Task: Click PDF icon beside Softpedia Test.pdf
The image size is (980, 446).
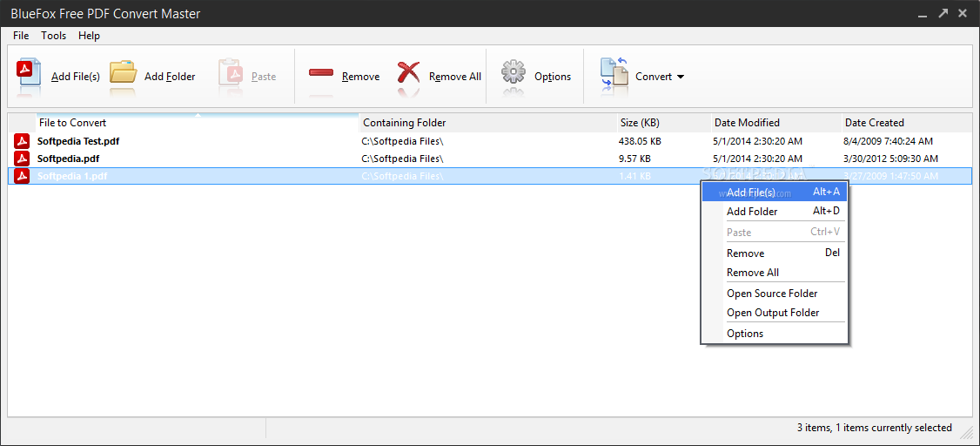Action: [x=23, y=141]
